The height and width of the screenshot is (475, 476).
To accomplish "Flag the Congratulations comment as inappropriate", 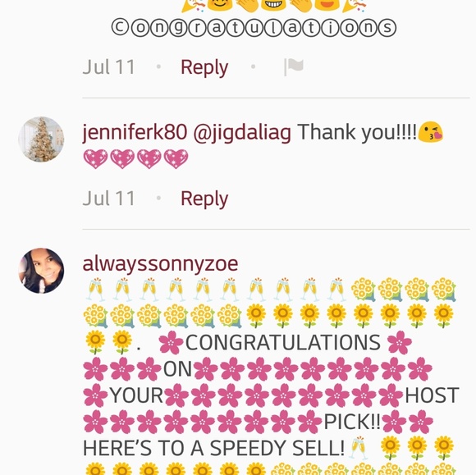I will [x=294, y=67].
